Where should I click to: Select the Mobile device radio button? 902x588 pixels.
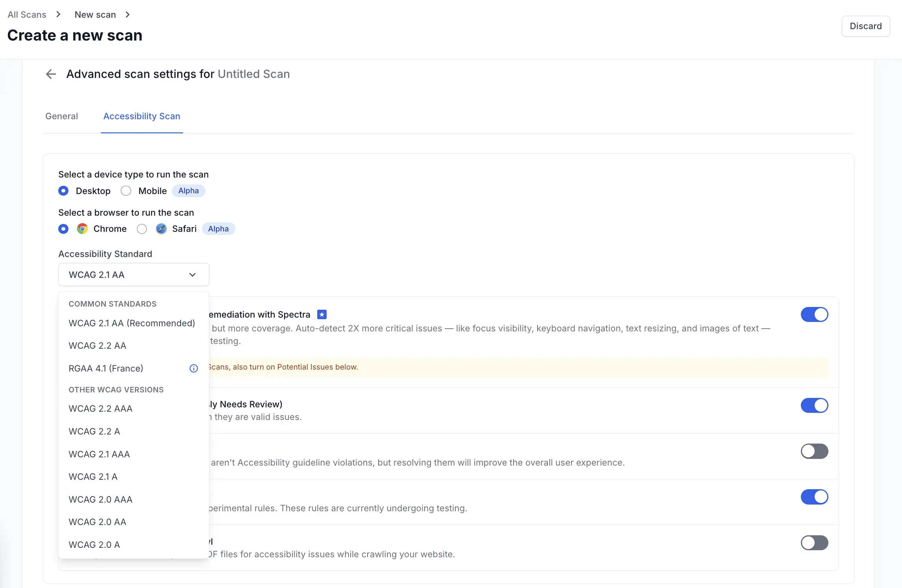pos(126,191)
